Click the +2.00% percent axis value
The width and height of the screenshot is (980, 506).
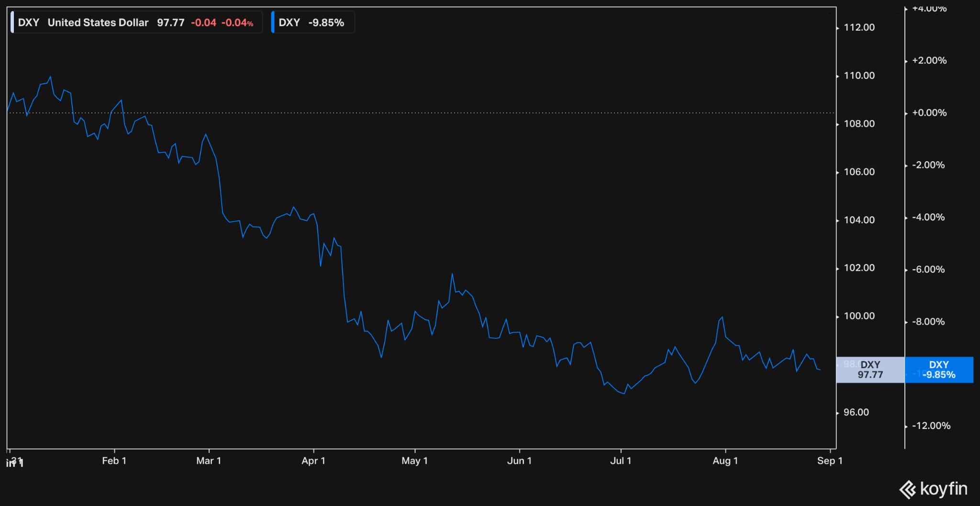coord(929,61)
